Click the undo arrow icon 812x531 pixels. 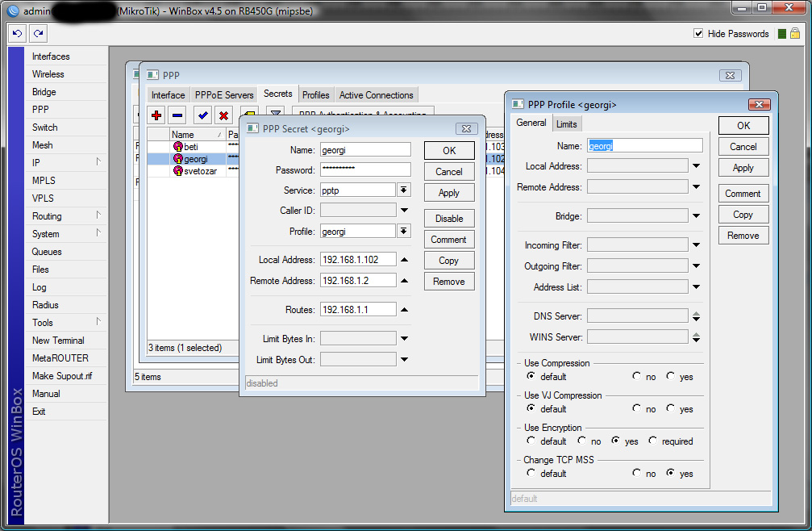[18, 34]
